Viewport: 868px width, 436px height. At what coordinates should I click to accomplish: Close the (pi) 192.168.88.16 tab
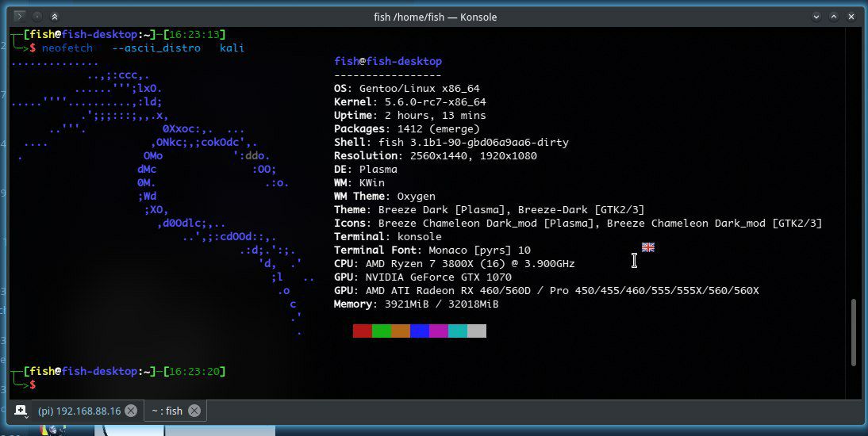tap(131, 411)
